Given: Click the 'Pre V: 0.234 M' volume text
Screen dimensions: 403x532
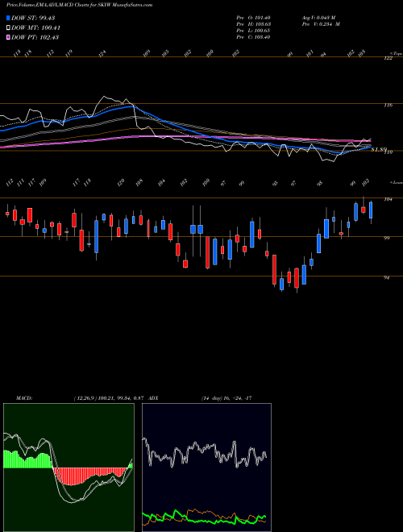Looking at the screenshot, I should [321, 24].
